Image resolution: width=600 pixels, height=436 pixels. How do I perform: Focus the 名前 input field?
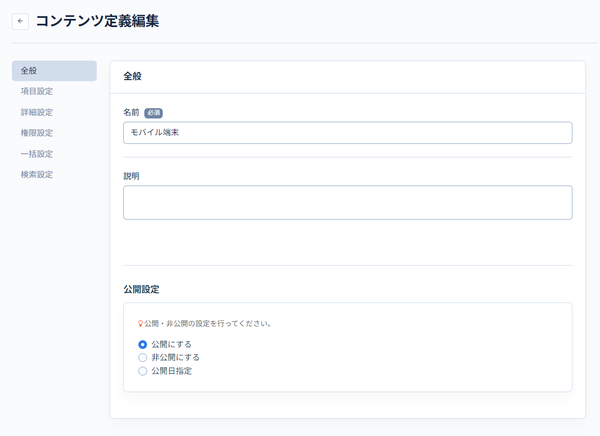point(347,132)
